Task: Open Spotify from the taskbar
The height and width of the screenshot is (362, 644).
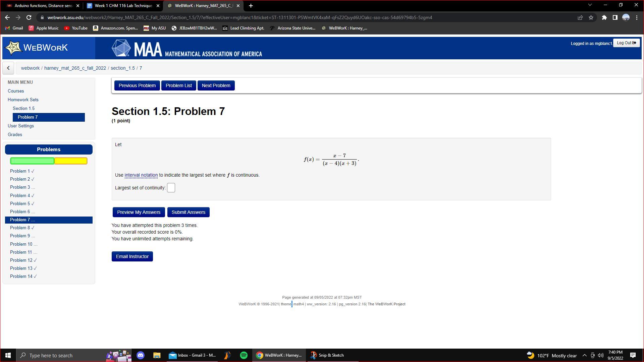Action: point(244,355)
